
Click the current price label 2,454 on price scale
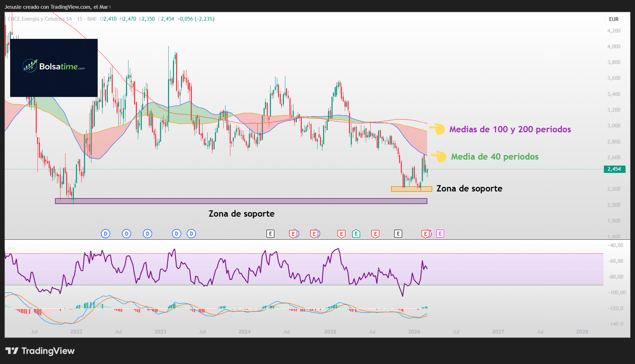[x=614, y=169]
